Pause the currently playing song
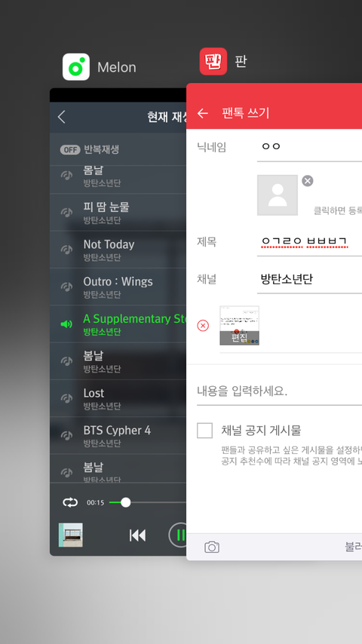The image size is (362, 644). point(180,535)
